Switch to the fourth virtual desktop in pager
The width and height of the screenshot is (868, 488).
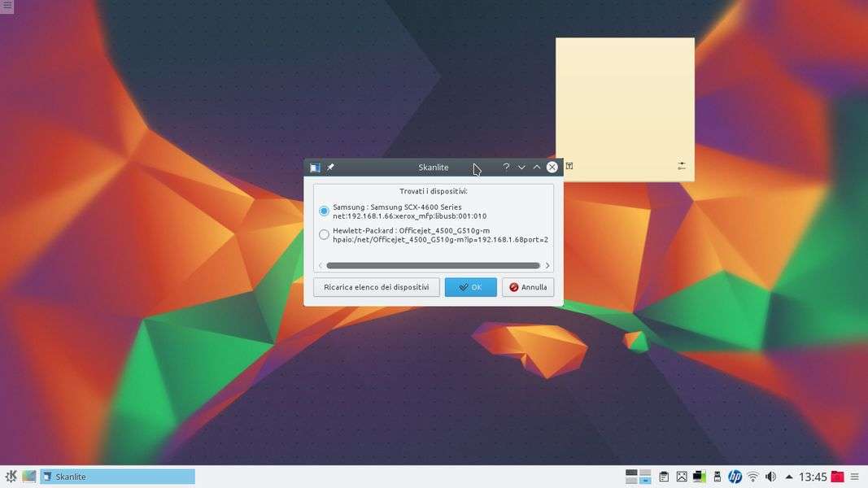pyautogui.click(x=645, y=480)
